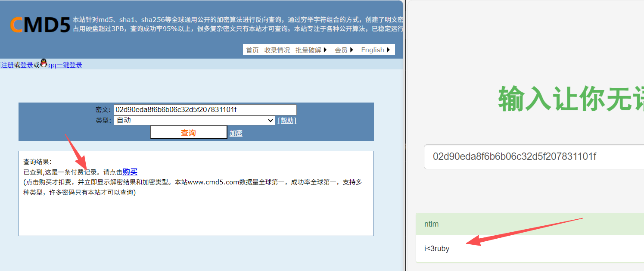Viewport: 644px width, 271px height.
Task: Click the CMD5 site logo
Action: (40, 25)
